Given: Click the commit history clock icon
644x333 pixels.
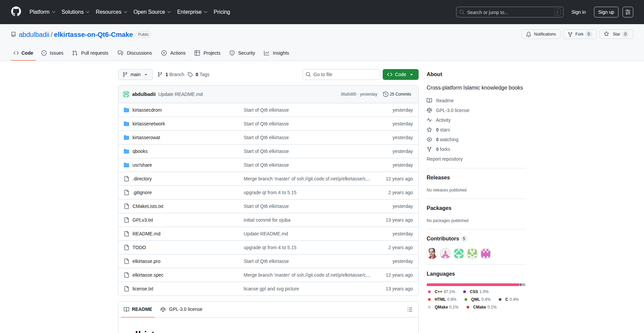Looking at the screenshot, I should click(385, 94).
